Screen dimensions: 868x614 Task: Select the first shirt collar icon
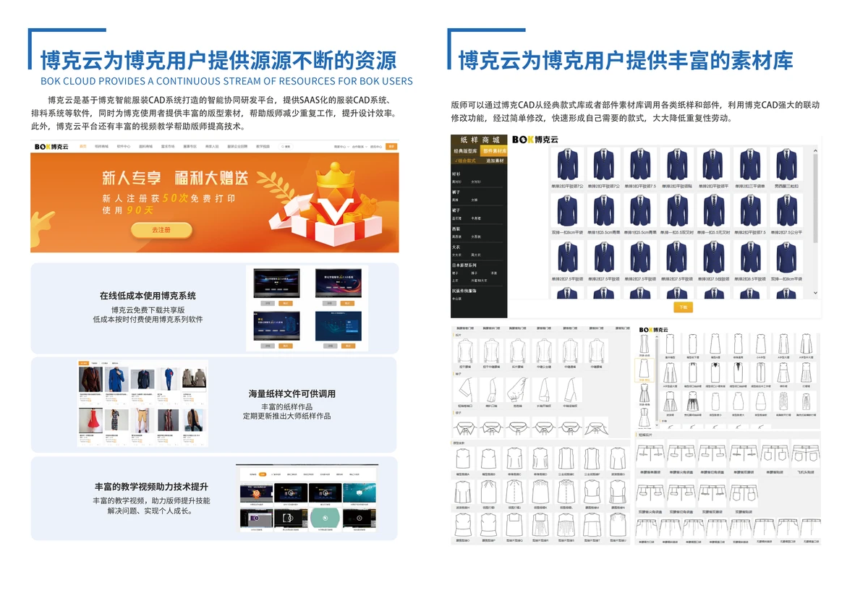pos(466,427)
